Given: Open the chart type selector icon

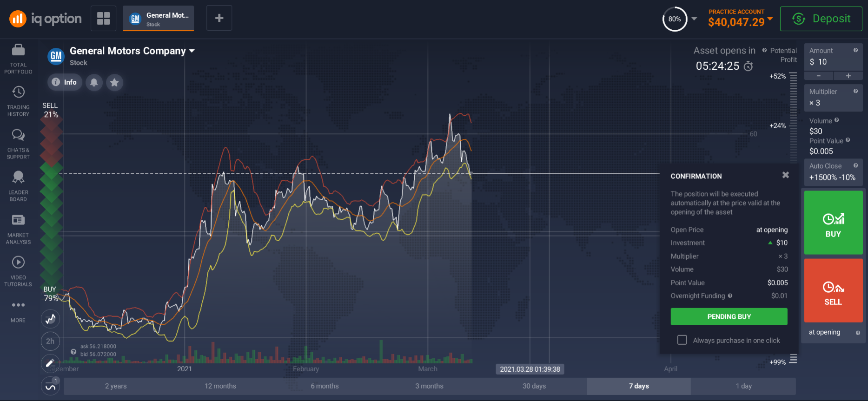Looking at the screenshot, I should click(50, 319).
